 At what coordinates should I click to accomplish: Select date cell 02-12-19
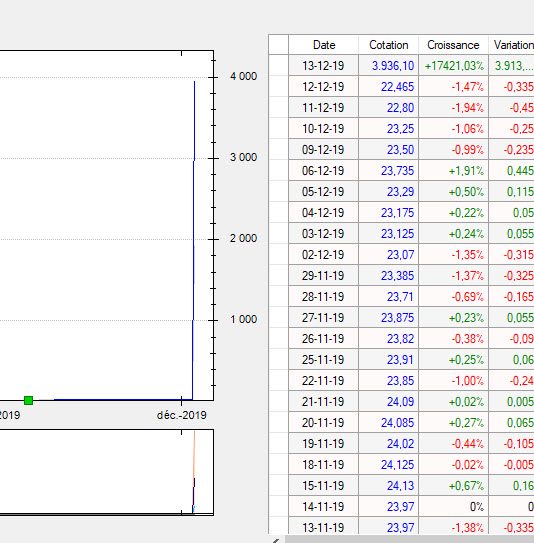323,255
